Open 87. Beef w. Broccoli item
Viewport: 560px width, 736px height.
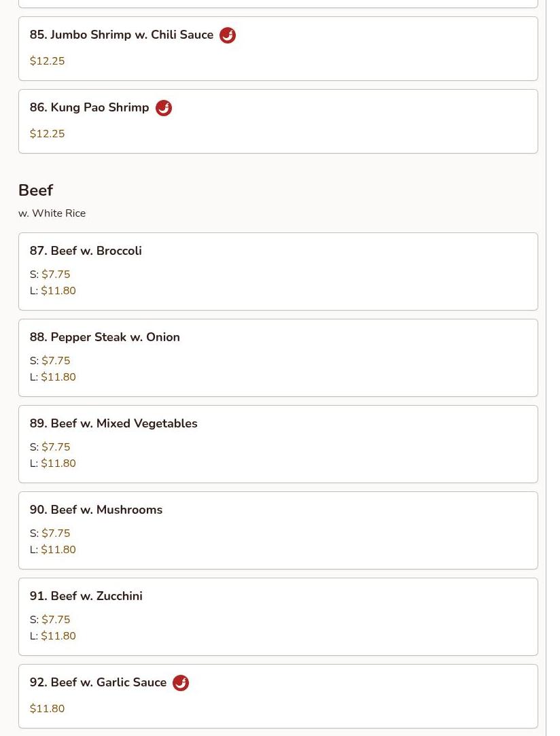(x=86, y=251)
